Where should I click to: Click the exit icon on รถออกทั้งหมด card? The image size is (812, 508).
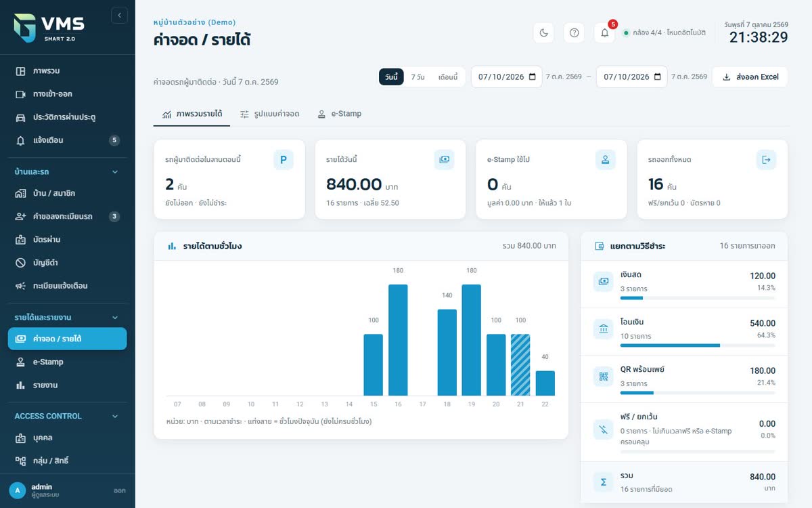coord(766,160)
